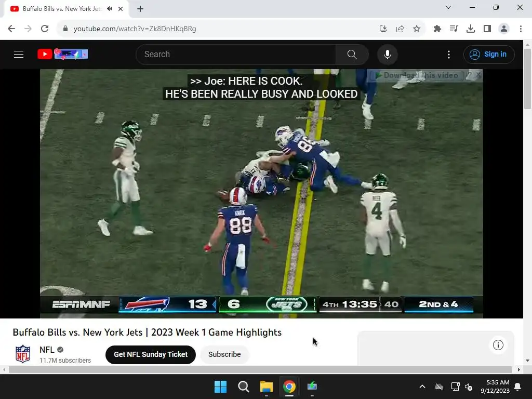Click the video title text
This screenshot has height=399, width=532.
coord(147,332)
